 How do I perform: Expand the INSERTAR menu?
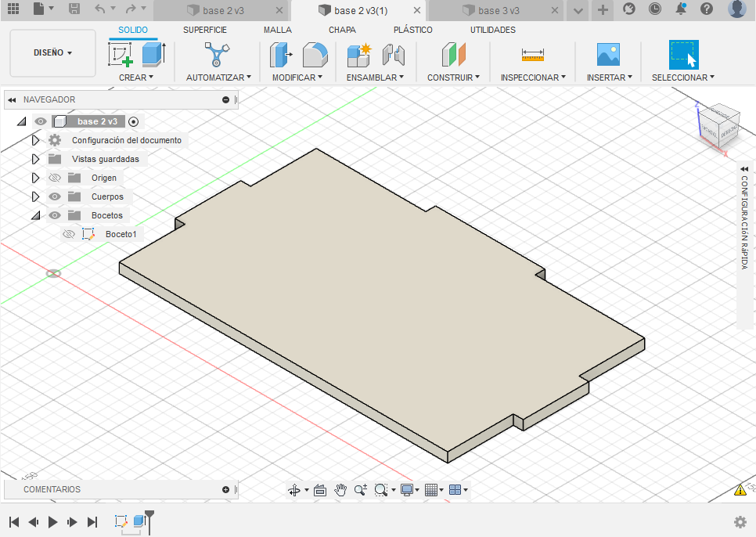click(x=610, y=77)
